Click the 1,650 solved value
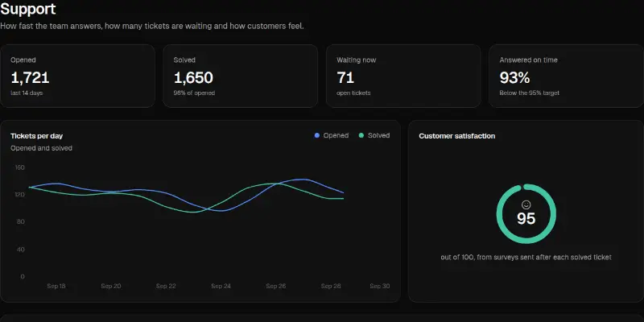 coord(193,77)
